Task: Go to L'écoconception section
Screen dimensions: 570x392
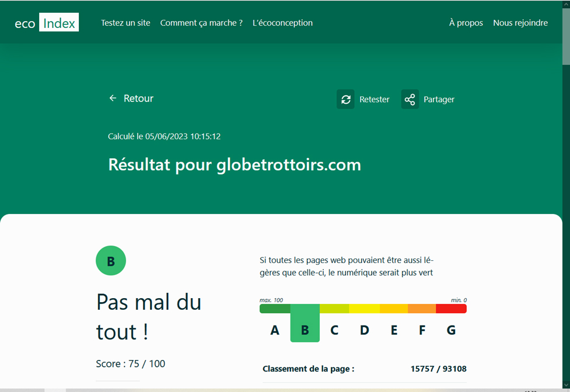Action: pos(282,23)
